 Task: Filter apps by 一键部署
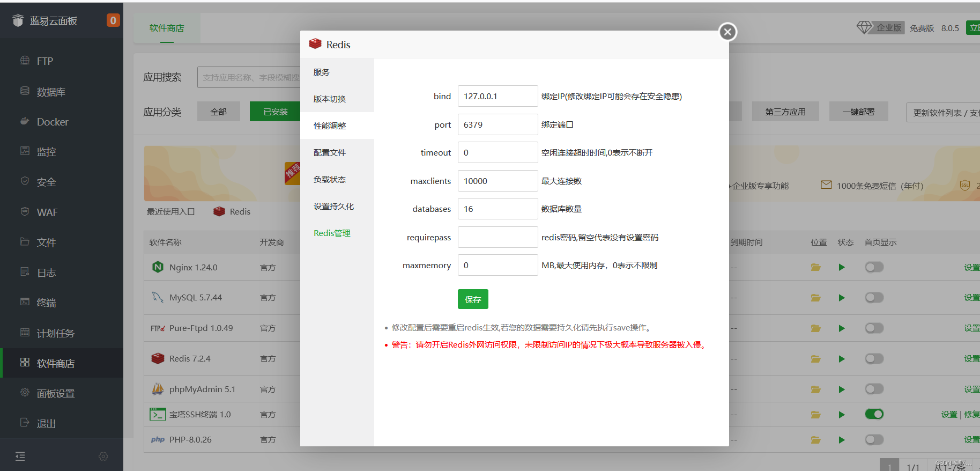pyautogui.click(x=858, y=112)
